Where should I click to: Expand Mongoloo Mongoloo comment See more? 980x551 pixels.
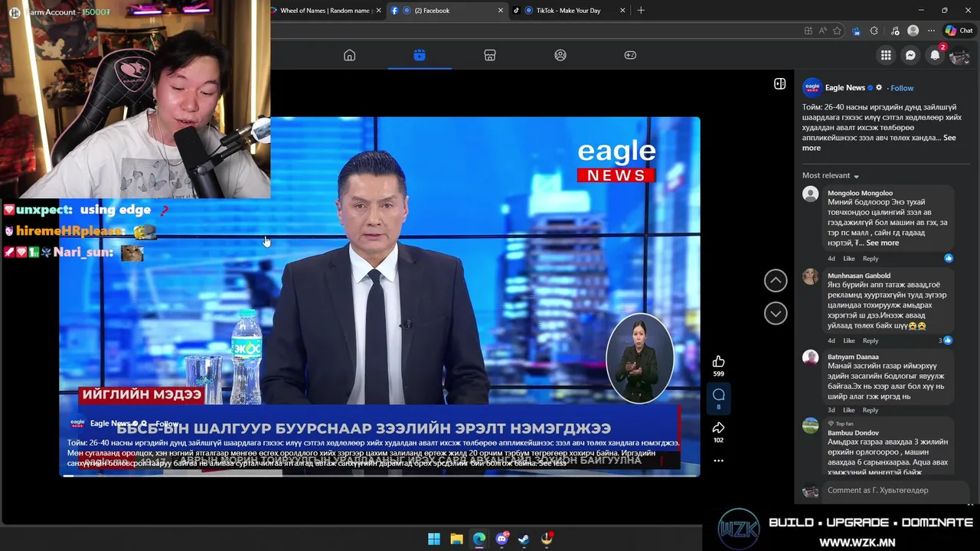click(x=883, y=243)
